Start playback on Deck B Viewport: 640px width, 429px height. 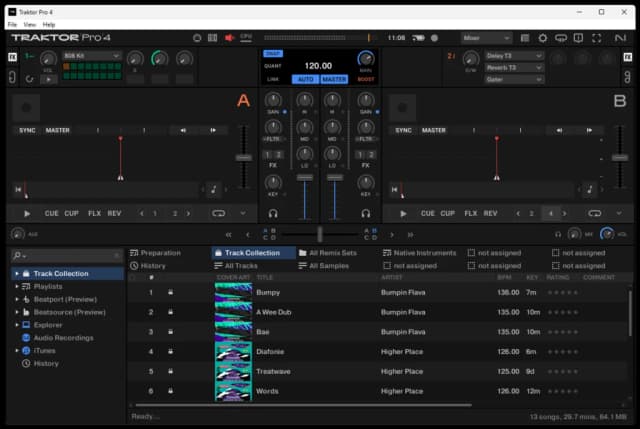click(x=403, y=213)
